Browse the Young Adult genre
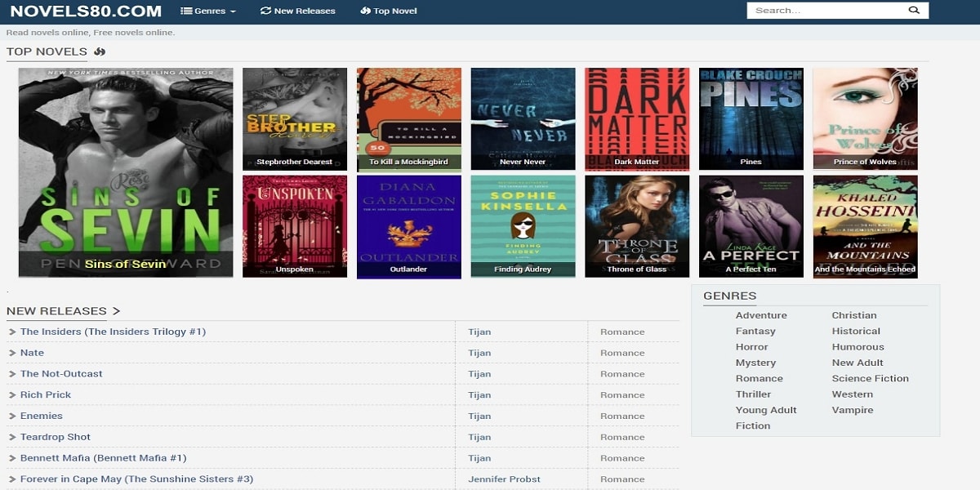The image size is (980, 490). (765, 410)
